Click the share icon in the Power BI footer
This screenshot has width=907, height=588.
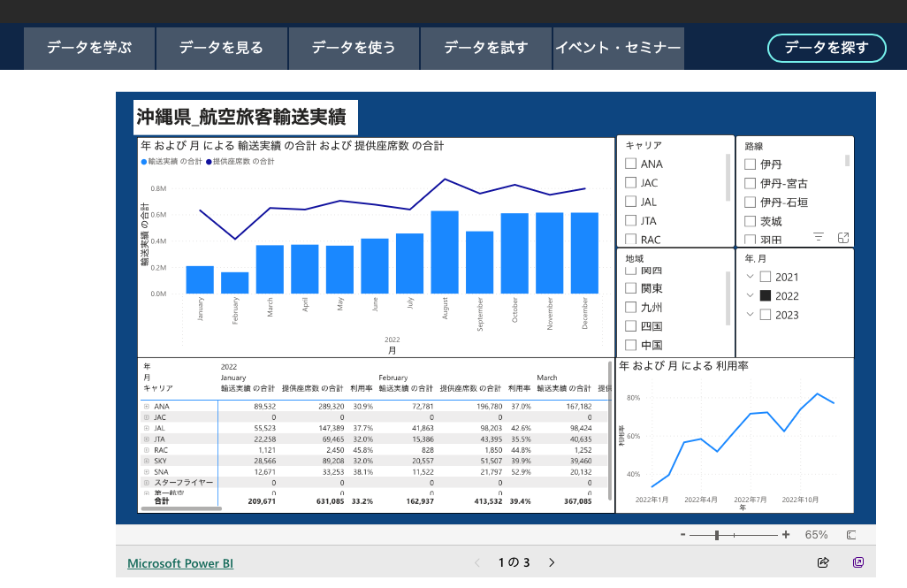click(823, 562)
